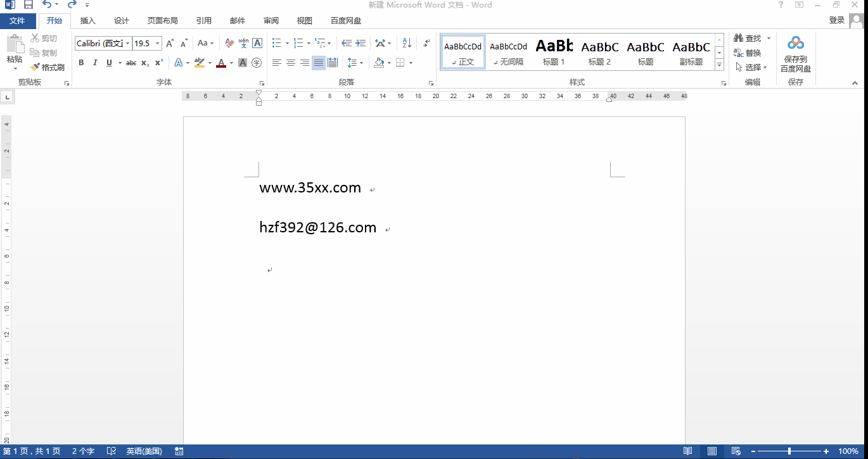Viewport: 868px width, 459px height.
Task: Click the zoom slider in status bar
Action: [x=789, y=451]
